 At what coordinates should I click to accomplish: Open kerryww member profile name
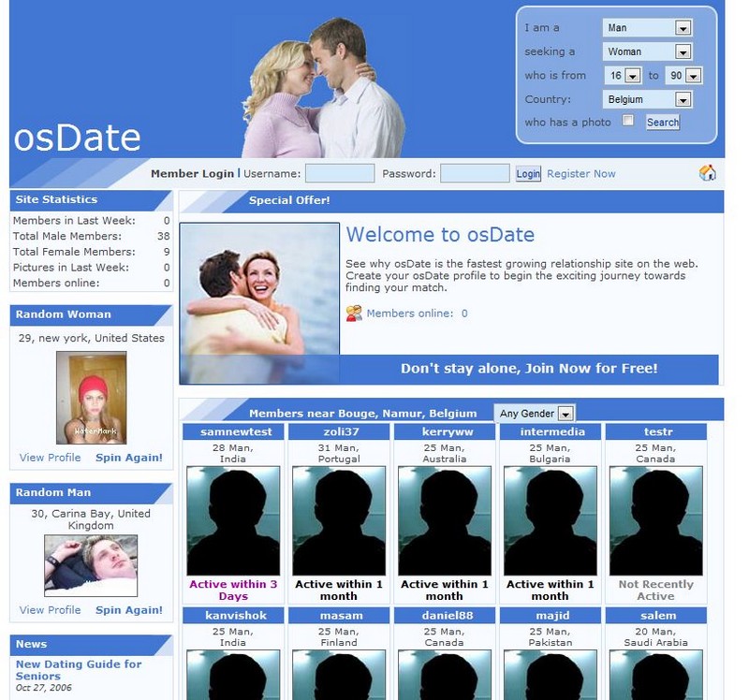pos(448,431)
